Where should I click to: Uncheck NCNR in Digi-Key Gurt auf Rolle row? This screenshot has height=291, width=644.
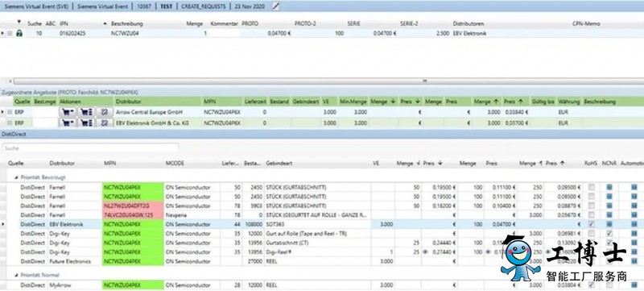click(x=609, y=234)
